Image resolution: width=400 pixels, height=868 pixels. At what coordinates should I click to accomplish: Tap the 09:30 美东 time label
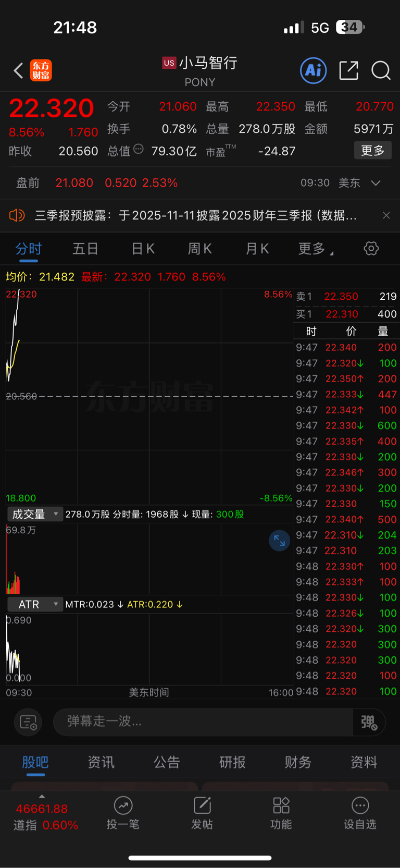(330, 183)
